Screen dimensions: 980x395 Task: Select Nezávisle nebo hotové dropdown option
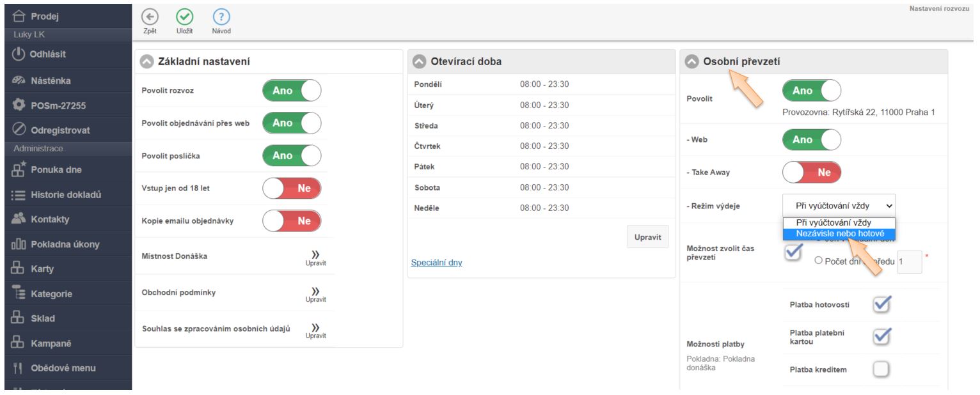point(839,234)
